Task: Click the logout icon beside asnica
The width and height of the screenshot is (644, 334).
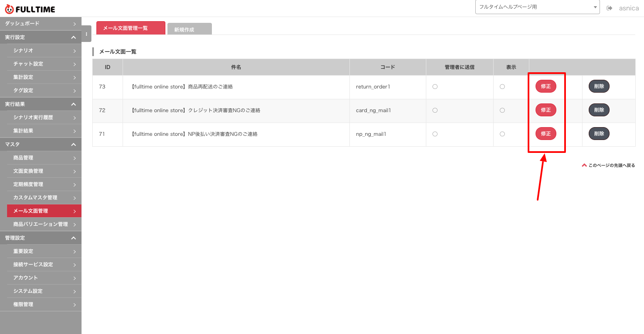Action: tap(610, 8)
